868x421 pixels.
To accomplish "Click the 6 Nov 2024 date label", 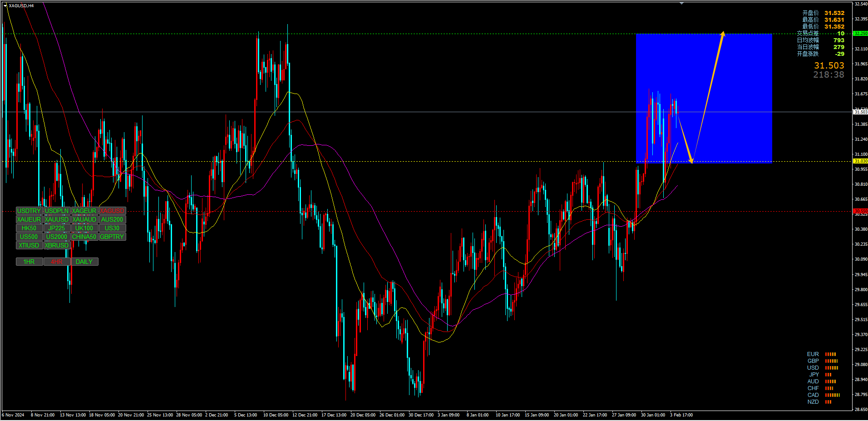I will tap(13, 415).
